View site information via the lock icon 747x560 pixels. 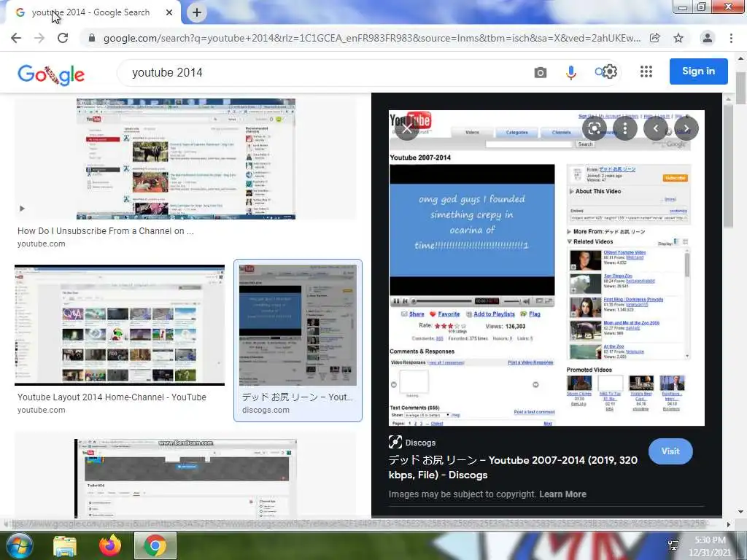(92, 38)
